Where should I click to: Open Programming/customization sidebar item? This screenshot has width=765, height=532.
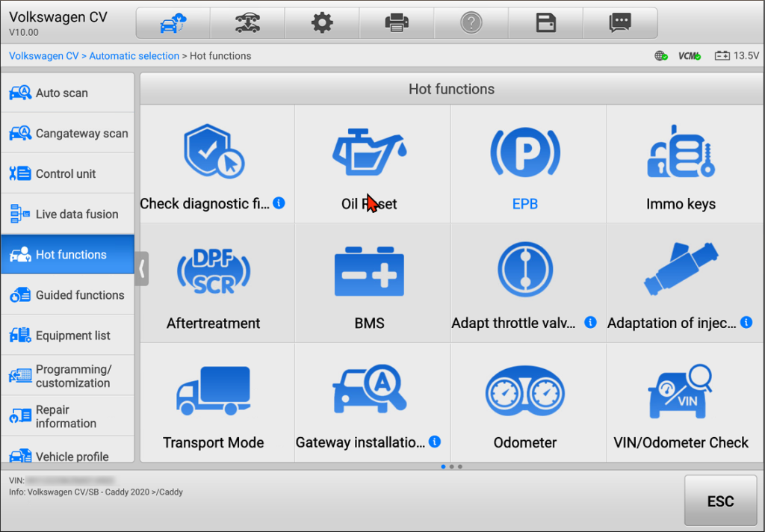[x=67, y=376]
